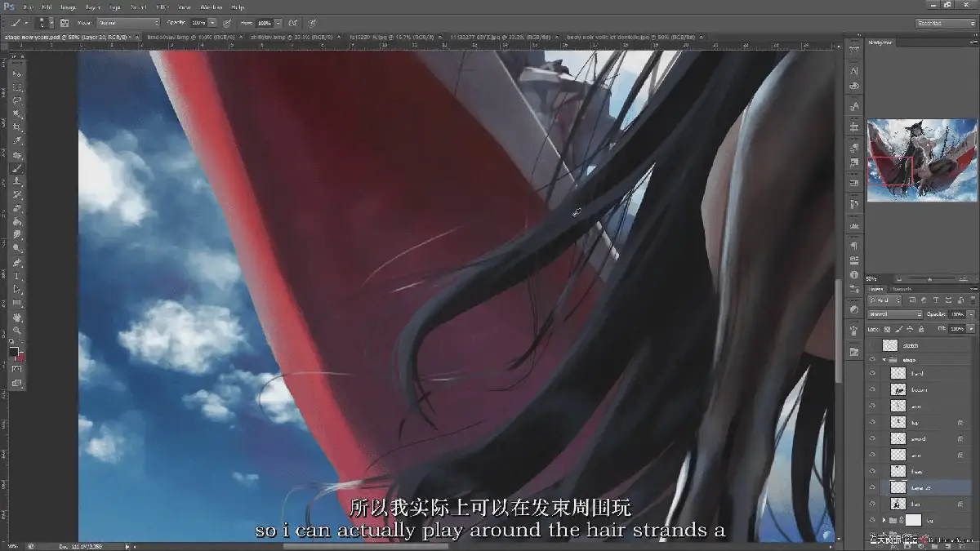Open the Window menu

211,7
